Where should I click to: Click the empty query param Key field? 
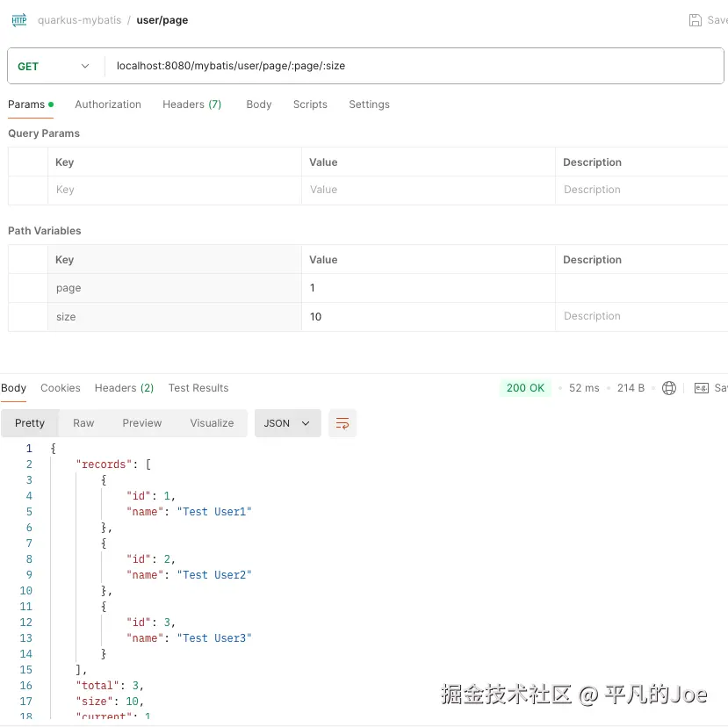tap(175, 190)
